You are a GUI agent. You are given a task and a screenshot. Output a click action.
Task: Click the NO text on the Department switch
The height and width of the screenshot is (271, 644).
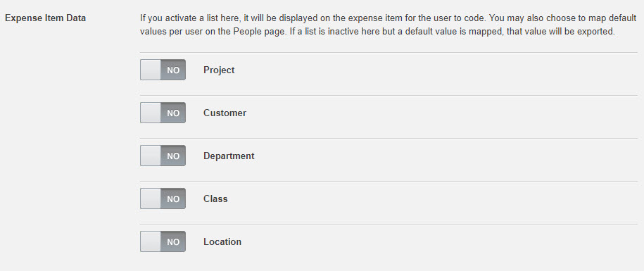[173, 156]
